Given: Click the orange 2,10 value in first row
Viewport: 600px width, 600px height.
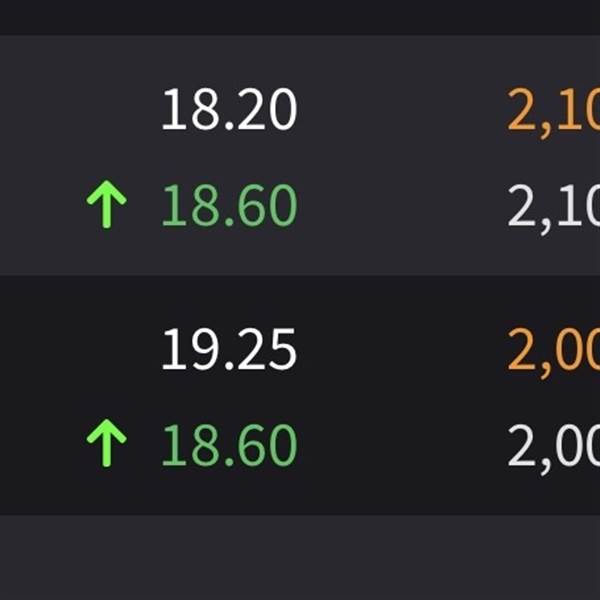Looking at the screenshot, I should 553,112.
